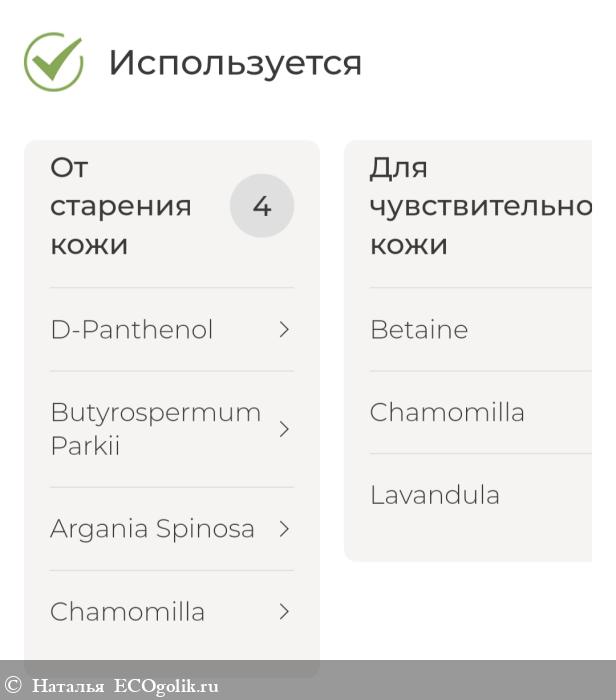
Task: Click the Используется heading
Action: (235, 63)
